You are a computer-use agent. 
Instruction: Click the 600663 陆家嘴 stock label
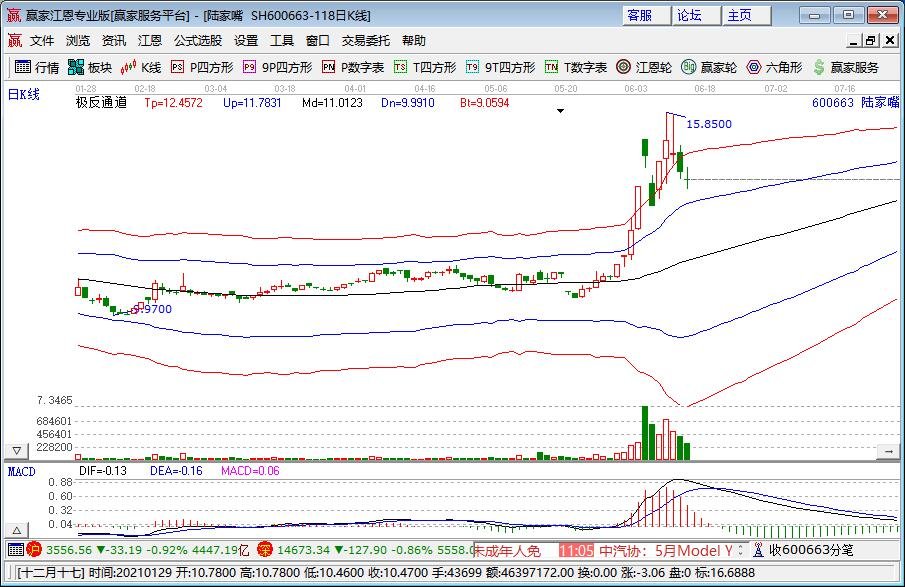coord(855,102)
